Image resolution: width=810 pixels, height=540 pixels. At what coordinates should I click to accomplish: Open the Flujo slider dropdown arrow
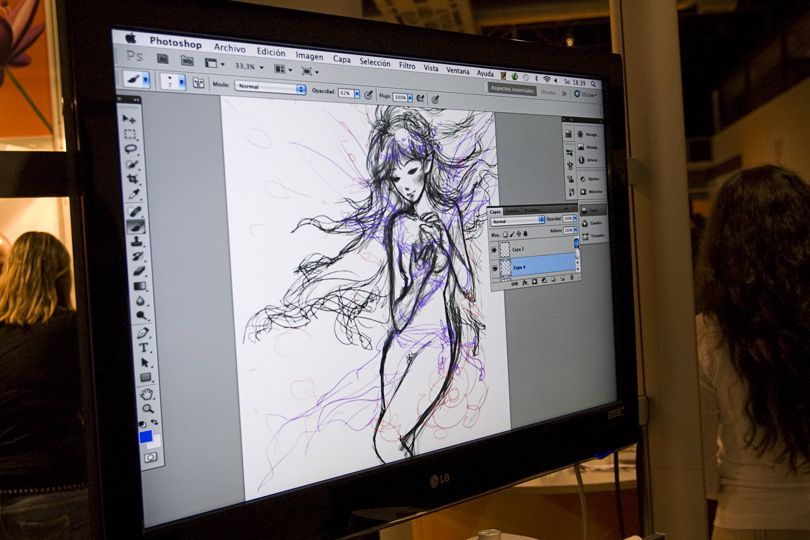pos(410,97)
